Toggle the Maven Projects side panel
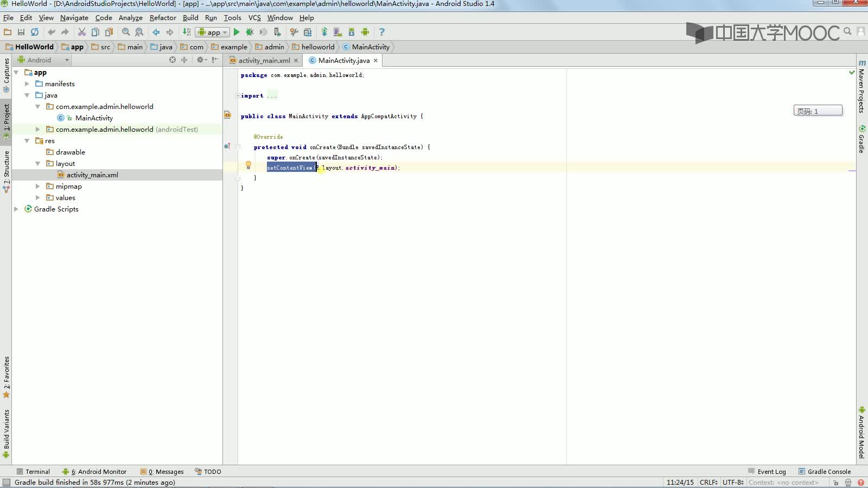Image resolution: width=868 pixels, height=488 pixels. 861,86
